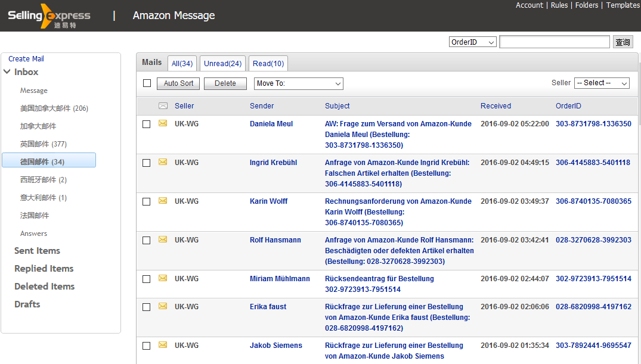The image size is (641, 364).
Task: Select the checkbox for Jakob Siemens' message
Action: 147,346
